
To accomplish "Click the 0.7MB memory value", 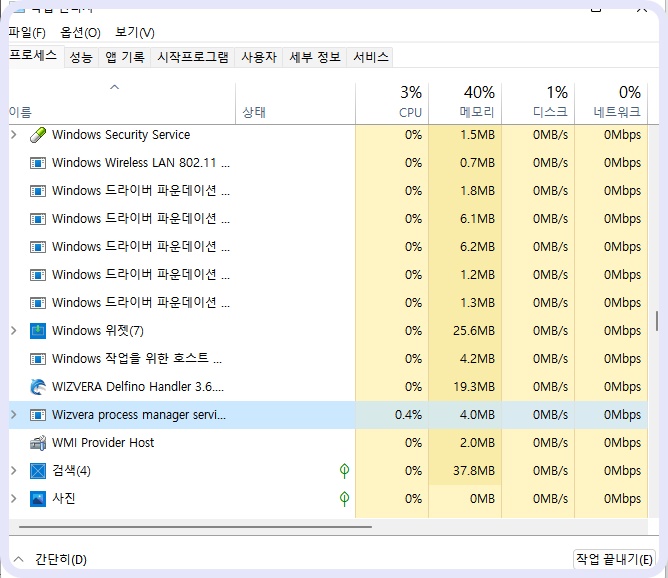I will click(477, 163).
